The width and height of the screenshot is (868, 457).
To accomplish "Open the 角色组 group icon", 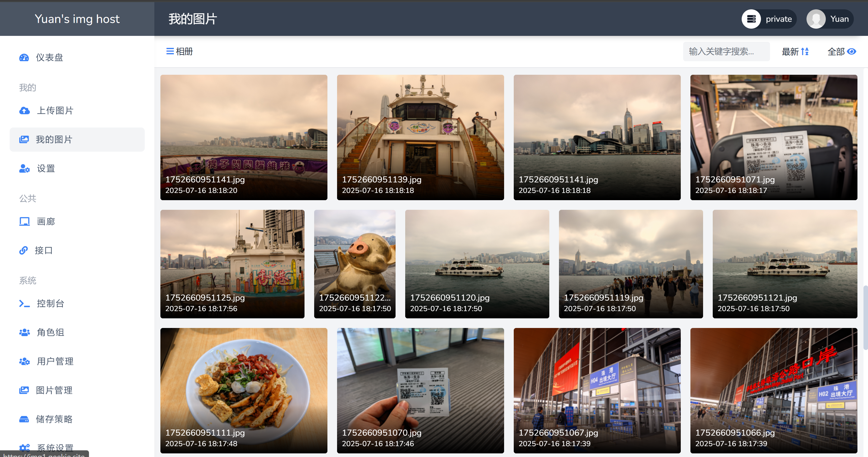I will (x=24, y=332).
